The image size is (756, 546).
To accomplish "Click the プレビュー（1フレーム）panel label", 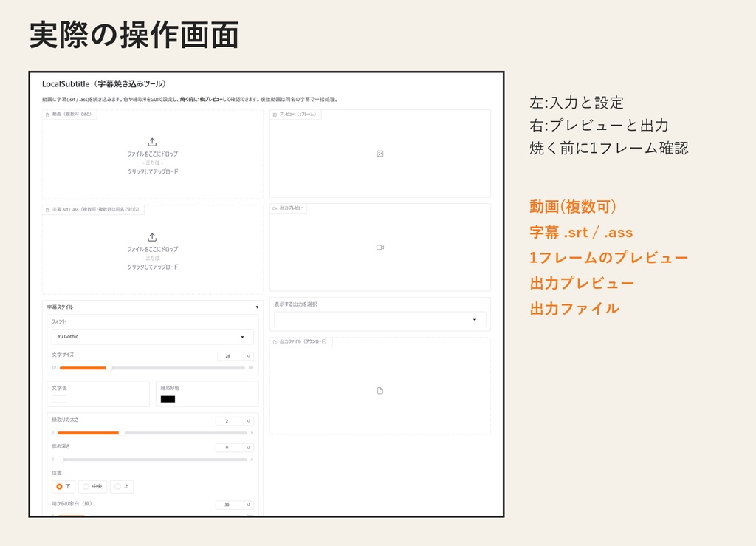I will (295, 115).
